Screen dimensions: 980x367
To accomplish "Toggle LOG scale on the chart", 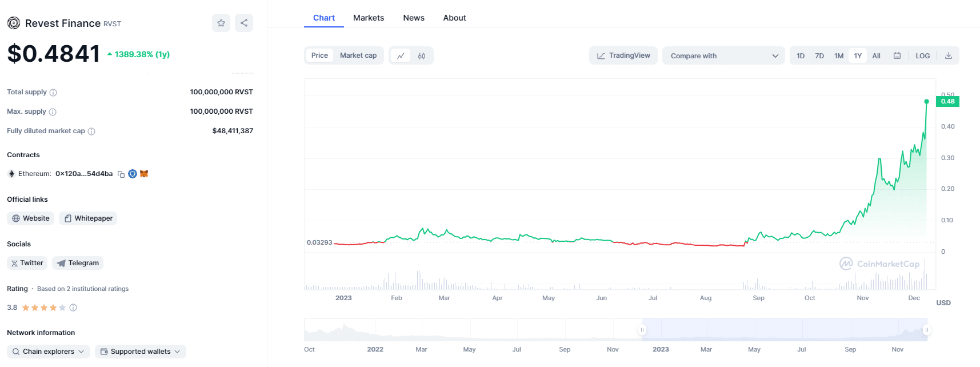I will (x=922, y=56).
